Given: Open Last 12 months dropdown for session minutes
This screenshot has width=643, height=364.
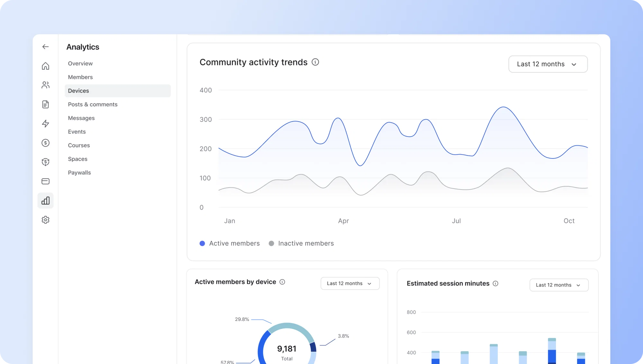Looking at the screenshot, I should (559, 285).
